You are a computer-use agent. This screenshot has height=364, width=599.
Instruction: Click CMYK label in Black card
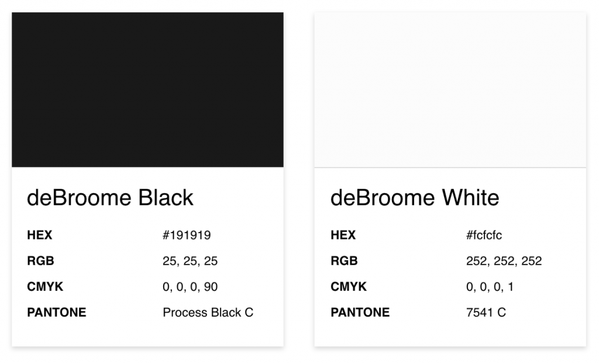[x=44, y=286]
